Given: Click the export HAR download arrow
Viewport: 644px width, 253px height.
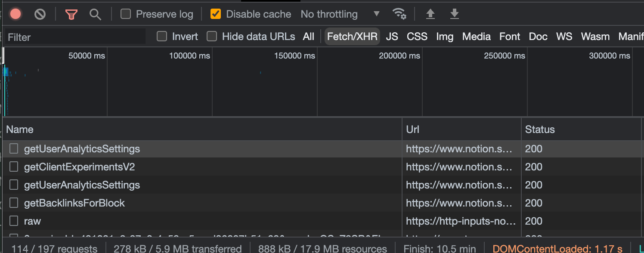Looking at the screenshot, I should [454, 14].
